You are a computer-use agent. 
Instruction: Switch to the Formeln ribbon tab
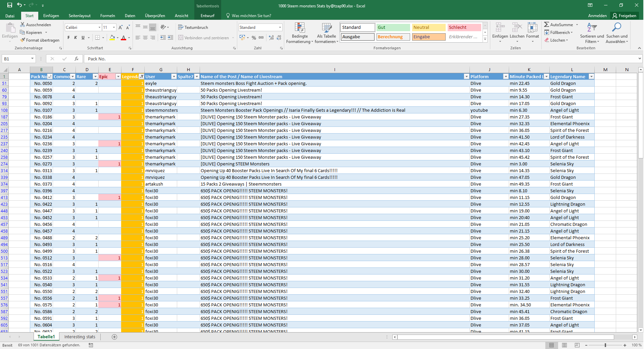tap(107, 16)
